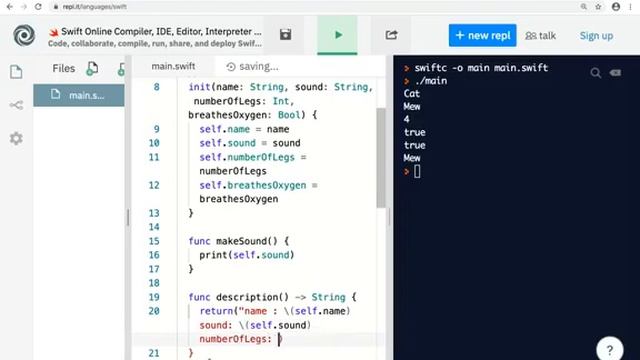Viewport: 640px width, 360px height.
Task: Open the settings gear in sidebar
Action: 16,138
